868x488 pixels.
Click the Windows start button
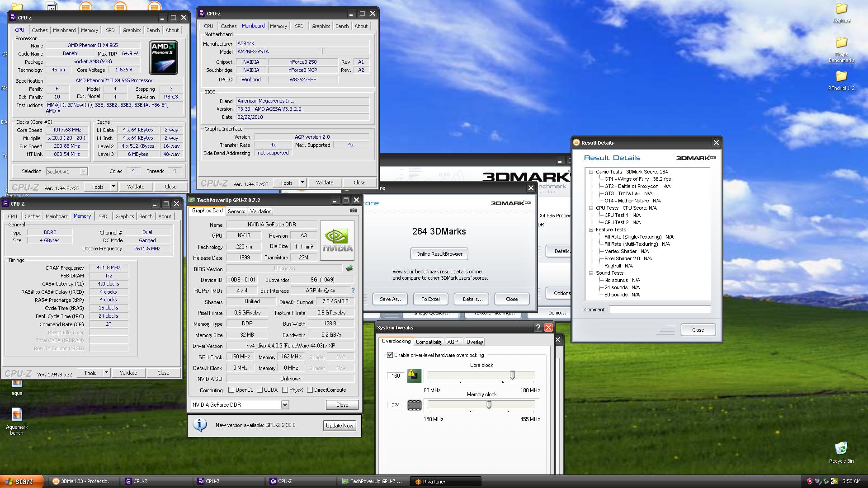point(22,481)
